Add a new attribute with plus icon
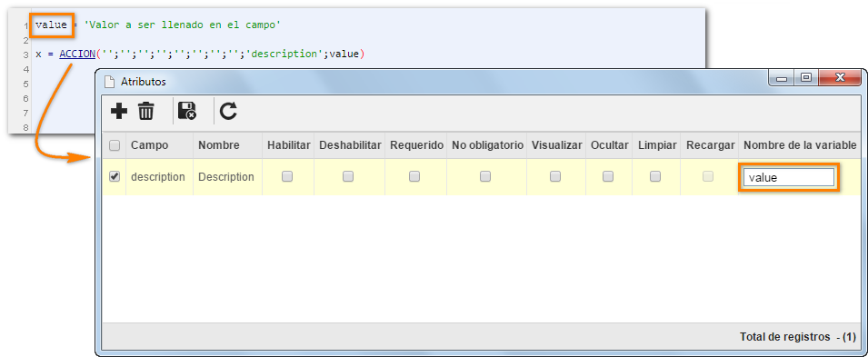This screenshot has height=357, width=868. click(119, 111)
